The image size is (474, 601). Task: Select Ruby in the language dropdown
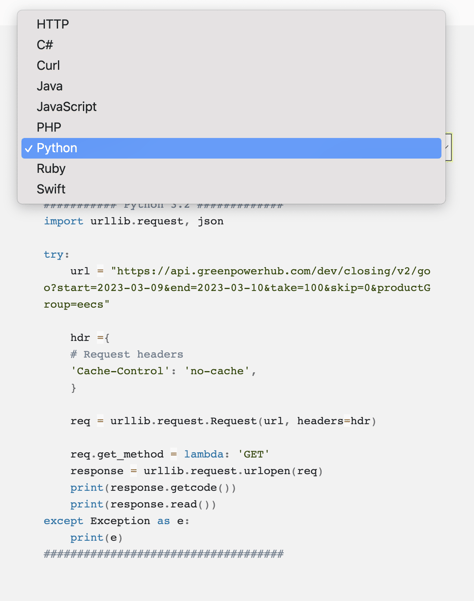click(x=231, y=169)
